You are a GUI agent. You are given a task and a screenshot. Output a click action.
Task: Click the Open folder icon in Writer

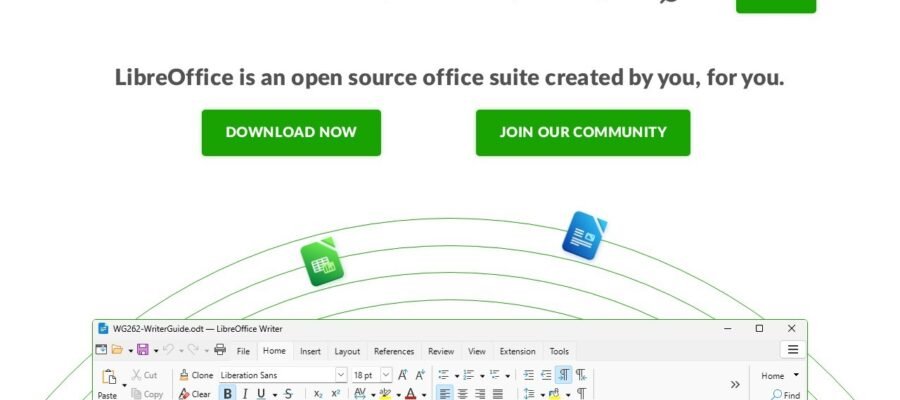tap(118, 349)
